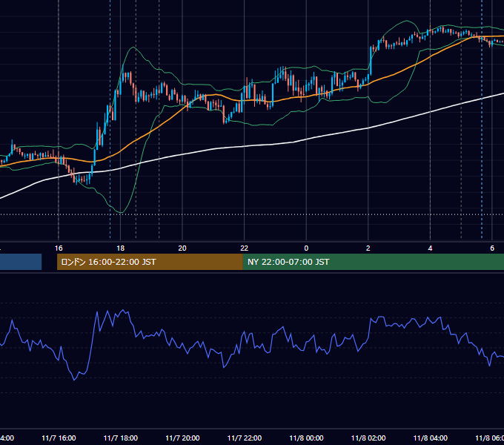Click the 11/7 16:00 date label

point(59,438)
